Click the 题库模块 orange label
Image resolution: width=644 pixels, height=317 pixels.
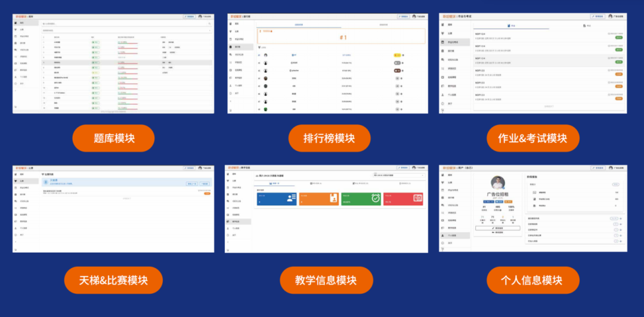click(x=113, y=139)
